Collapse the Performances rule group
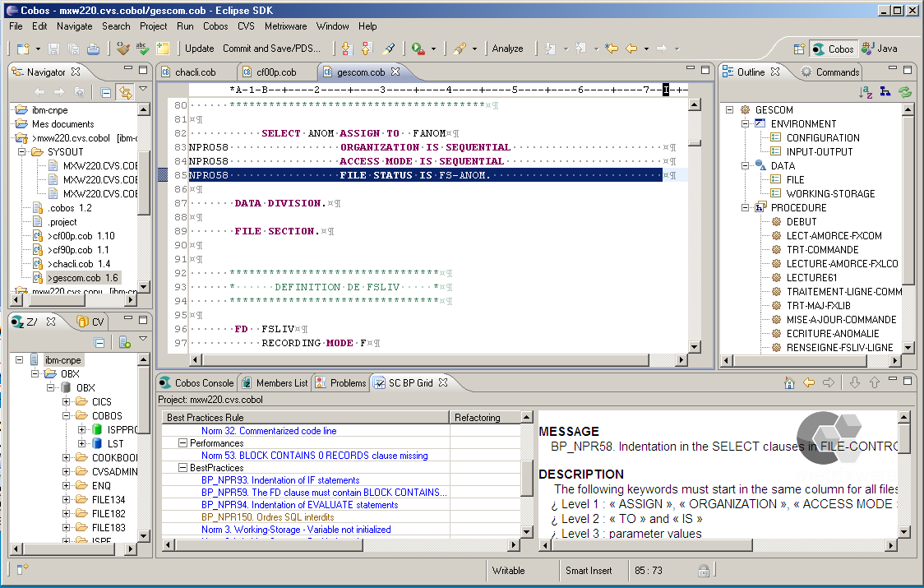The height and width of the screenshot is (588, 924). point(182,443)
